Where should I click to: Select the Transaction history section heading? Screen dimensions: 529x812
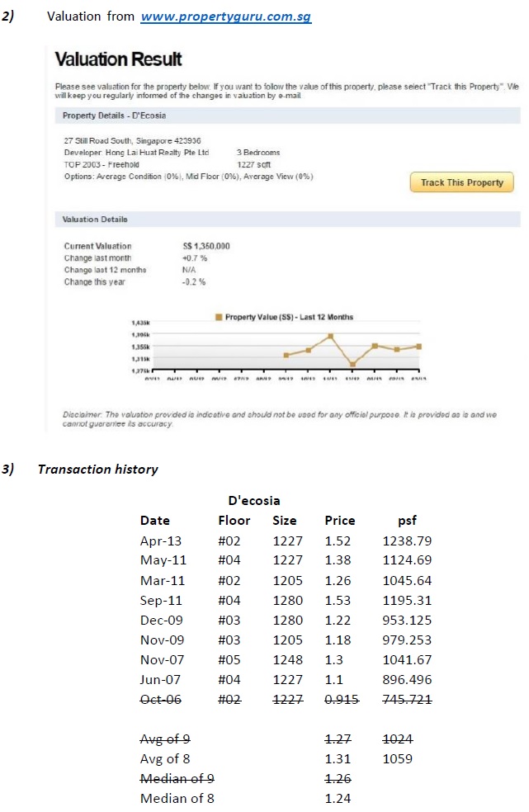coord(97,470)
